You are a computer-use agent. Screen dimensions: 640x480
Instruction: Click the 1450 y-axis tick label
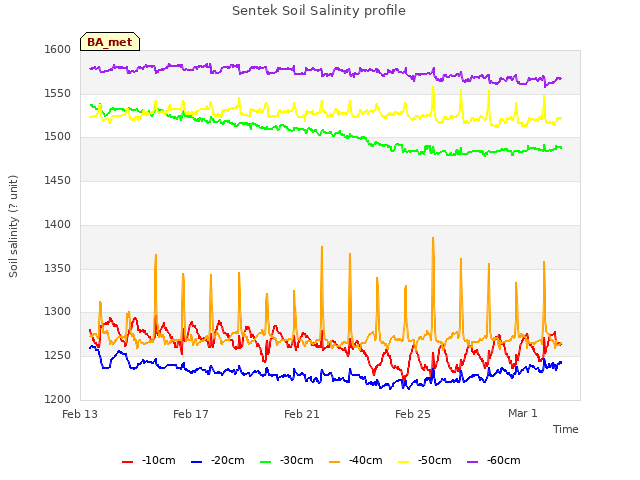coord(58,180)
